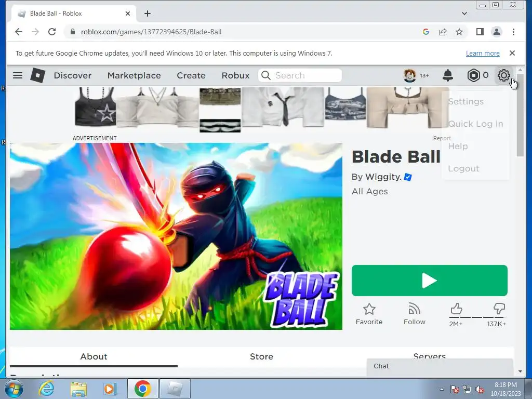
Task: Click the address bar URL
Action: (151, 32)
